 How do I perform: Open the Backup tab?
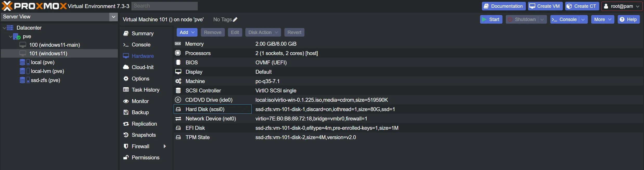click(146, 112)
